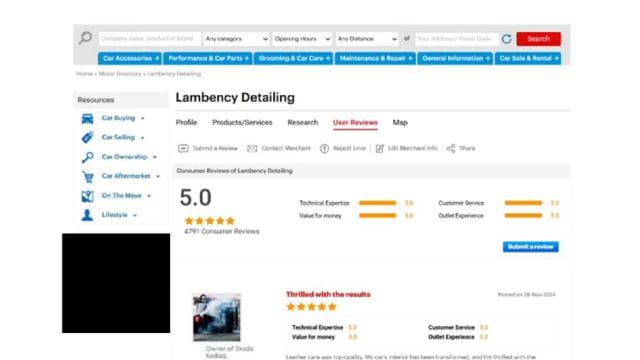
Task: Click the Submit a Review speech icon
Action: (x=183, y=148)
